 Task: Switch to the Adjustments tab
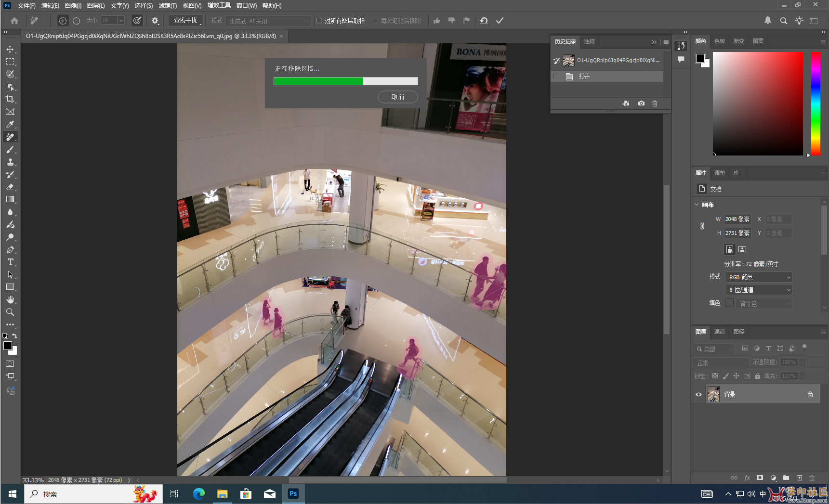click(x=720, y=173)
